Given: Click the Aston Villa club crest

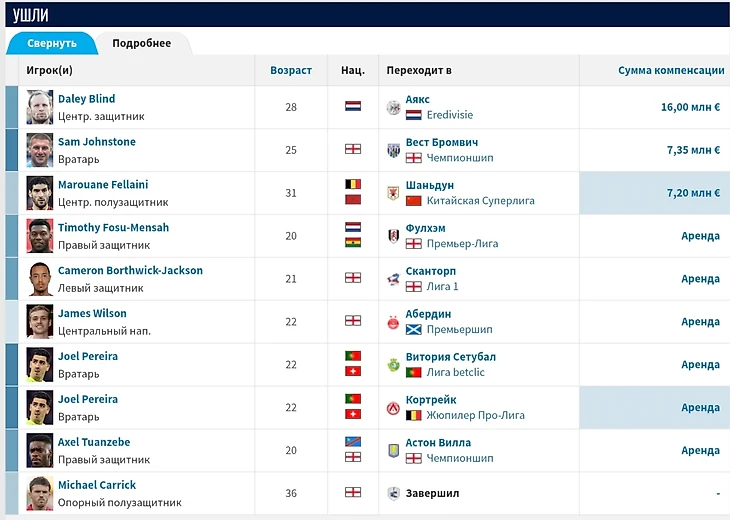Looking at the screenshot, I should click(x=393, y=450).
